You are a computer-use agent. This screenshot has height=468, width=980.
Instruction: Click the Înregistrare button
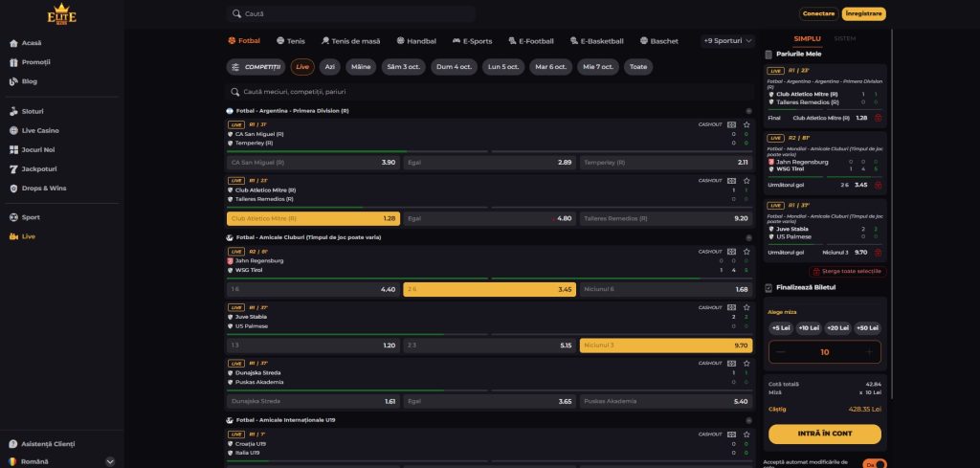pyautogui.click(x=864, y=13)
